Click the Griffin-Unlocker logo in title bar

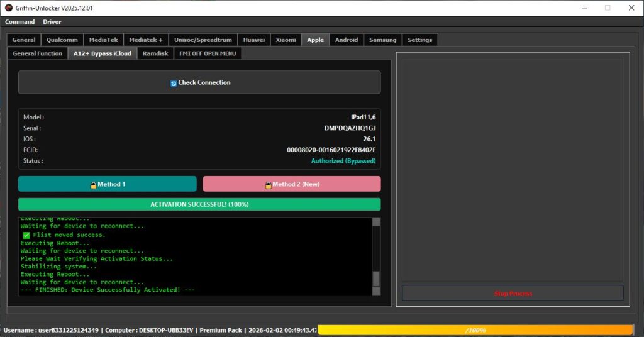tap(9, 8)
